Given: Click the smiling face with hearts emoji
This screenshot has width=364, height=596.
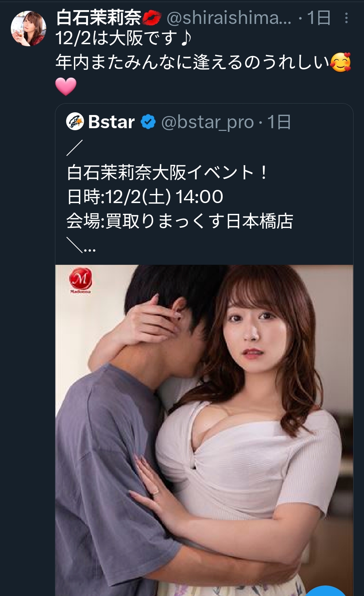Looking at the screenshot, I should [341, 62].
